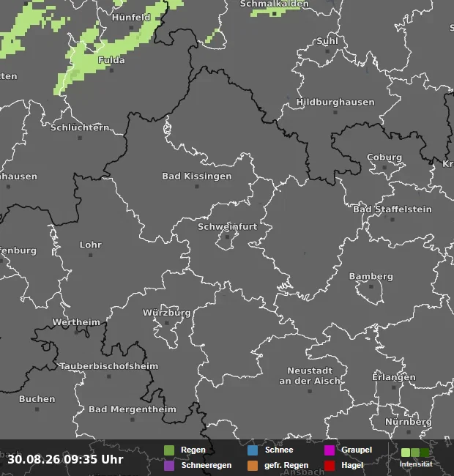Click the Nürnberg city label

(x=408, y=422)
